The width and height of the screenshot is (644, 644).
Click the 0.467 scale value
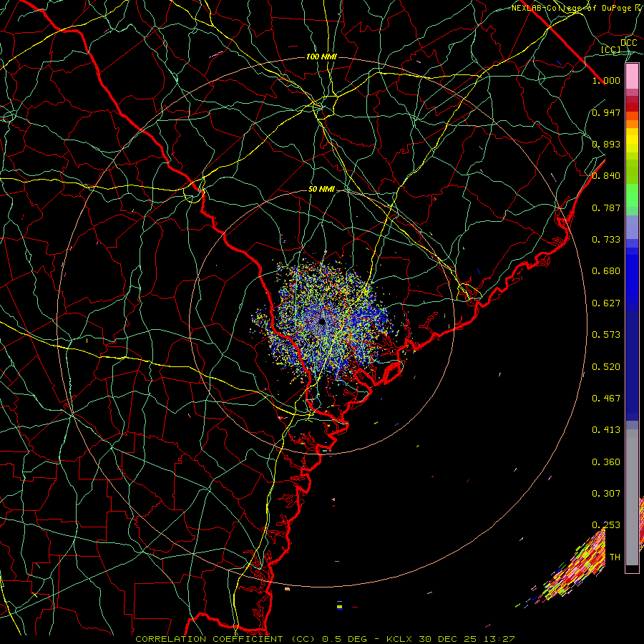pyautogui.click(x=606, y=399)
